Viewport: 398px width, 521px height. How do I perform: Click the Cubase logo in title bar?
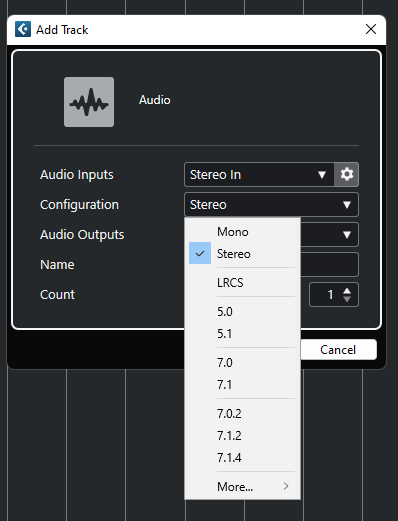[23, 29]
